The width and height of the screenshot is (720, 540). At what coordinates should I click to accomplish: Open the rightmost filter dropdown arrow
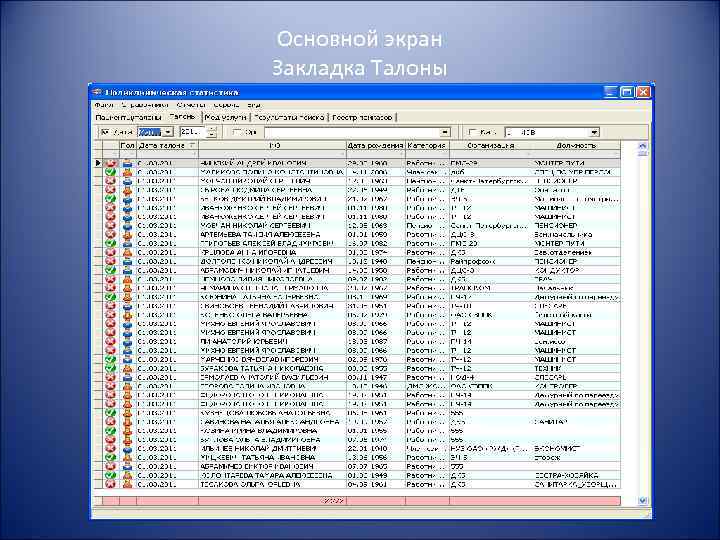tap(594, 132)
